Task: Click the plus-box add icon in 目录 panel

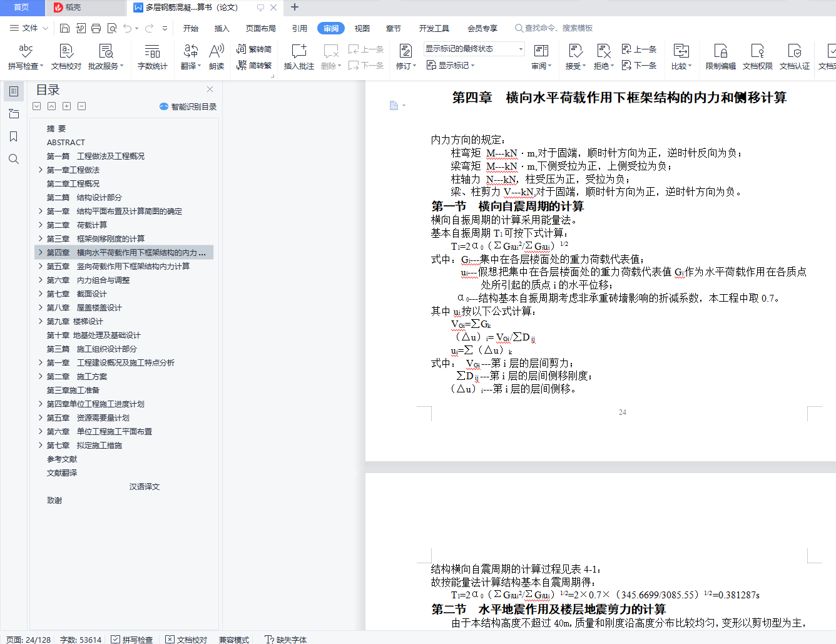Action: point(66,106)
